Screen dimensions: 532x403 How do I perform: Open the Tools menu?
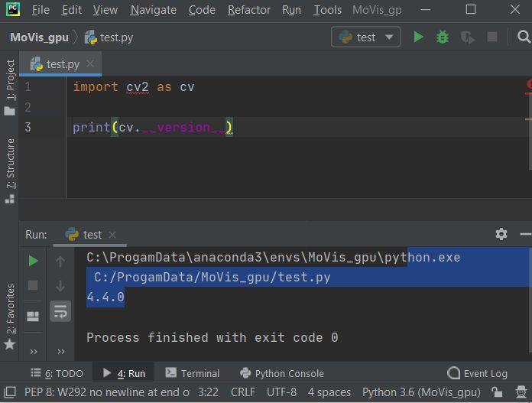coord(327,10)
